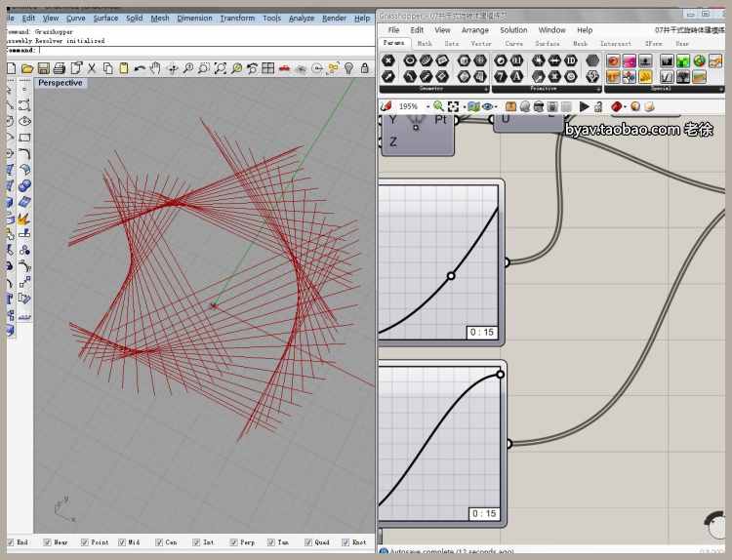Click the Grasshopper preview eye icon

tap(487, 106)
